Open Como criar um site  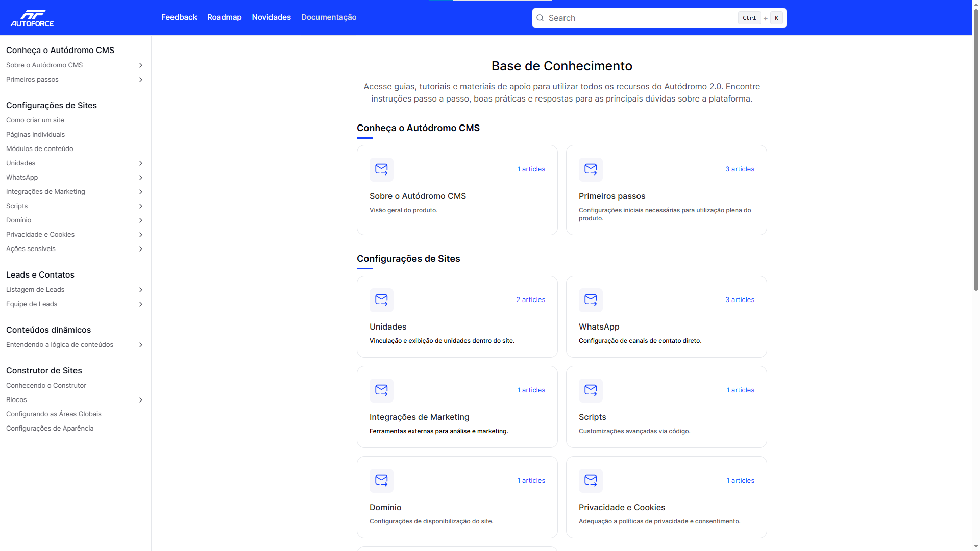(x=35, y=120)
